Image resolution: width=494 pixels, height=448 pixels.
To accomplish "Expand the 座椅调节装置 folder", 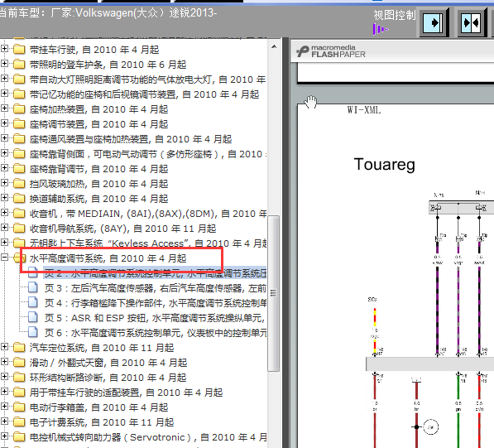I will click(4, 123).
